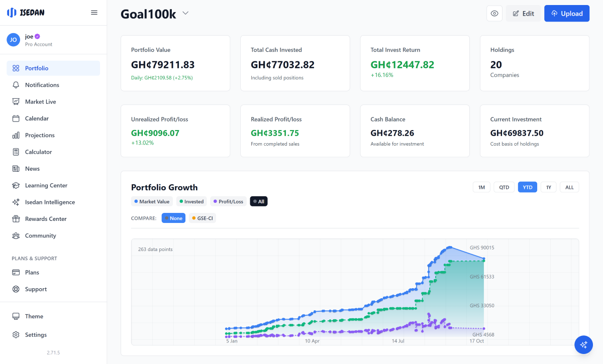The image size is (603, 364).
Task: Open the Settings page label
Action: coord(36,335)
